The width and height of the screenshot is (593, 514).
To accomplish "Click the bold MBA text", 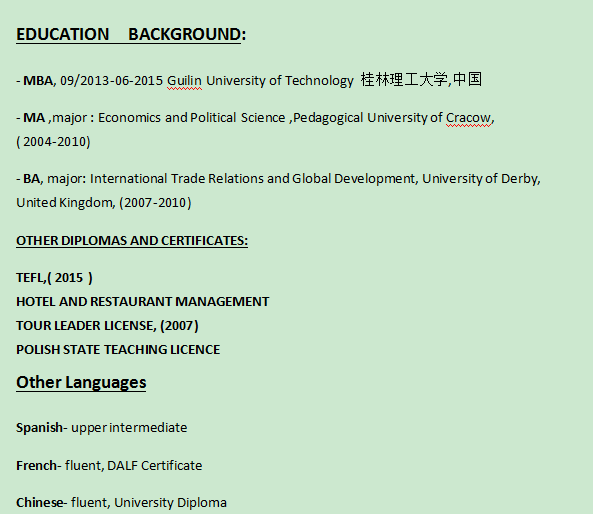I will pos(38,81).
